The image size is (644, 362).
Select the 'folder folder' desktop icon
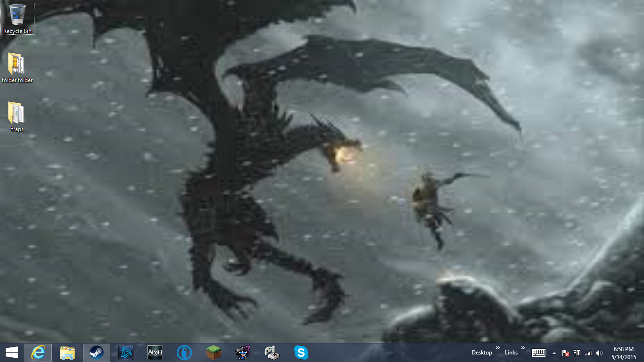coord(17,67)
